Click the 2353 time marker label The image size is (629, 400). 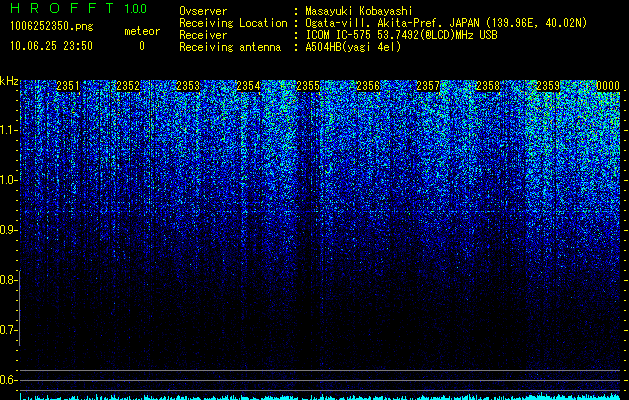(x=188, y=86)
